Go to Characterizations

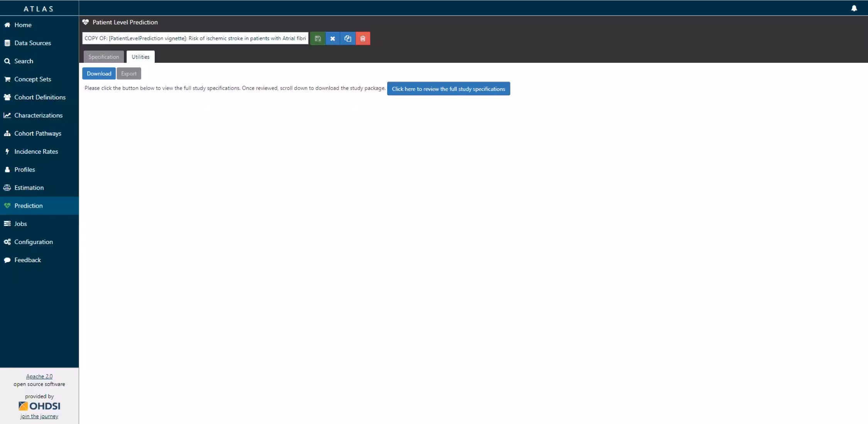(39, 116)
